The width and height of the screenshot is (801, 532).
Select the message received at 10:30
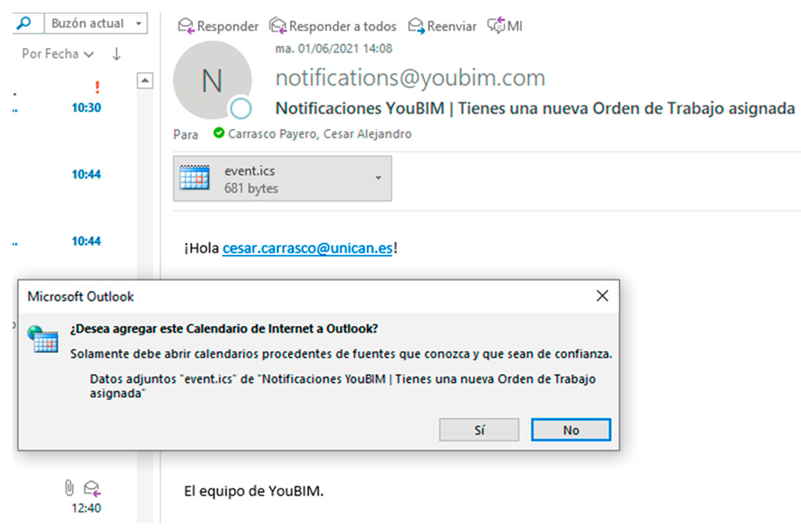click(86, 108)
